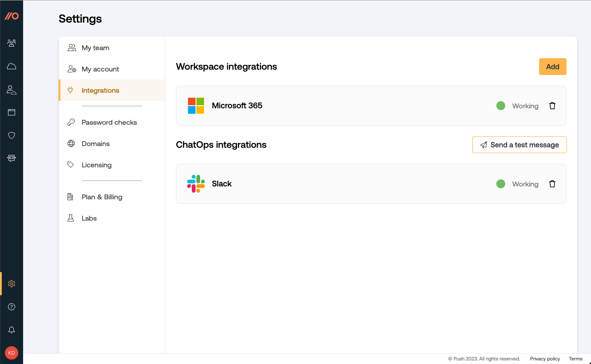
Task: Click the Push logo in the sidebar
Action: (x=12, y=16)
